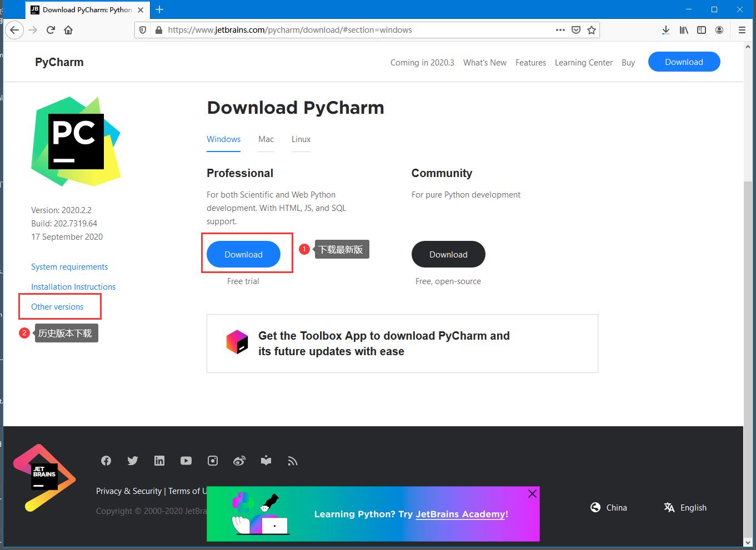Open Firefox downloads panel arrow

[x=666, y=30]
